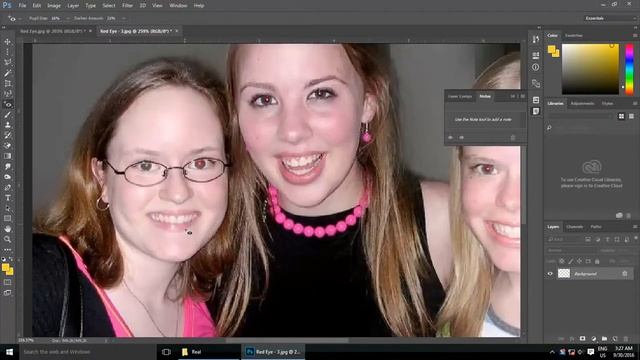Open the Info panel icon
Viewport: 640px width, 360px height.
click(536, 67)
